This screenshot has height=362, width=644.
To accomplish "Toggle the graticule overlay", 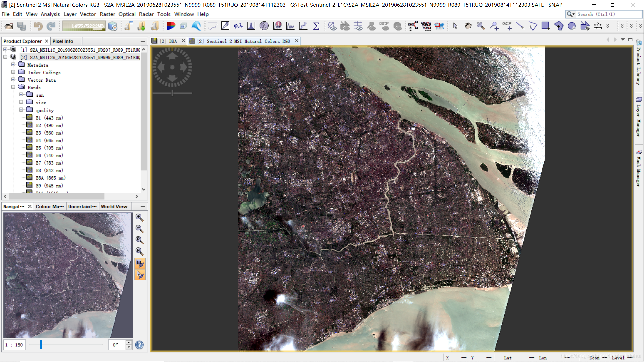I will [x=358, y=26].
